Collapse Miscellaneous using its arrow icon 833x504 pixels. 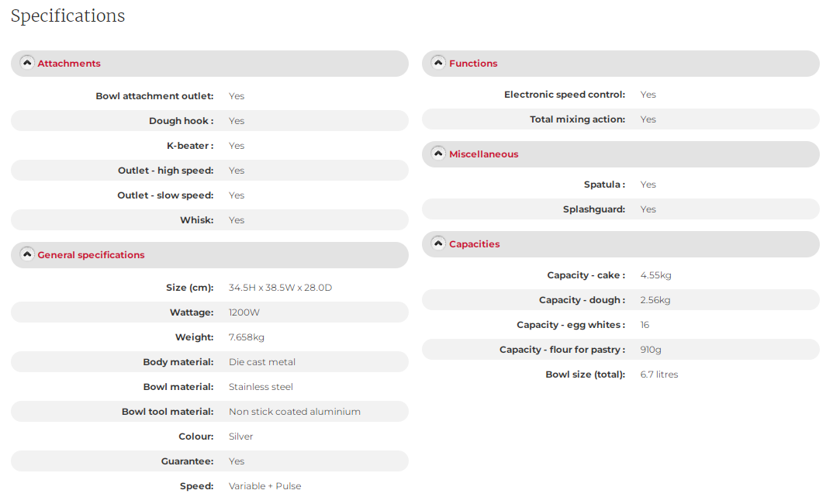pos(438,154)
